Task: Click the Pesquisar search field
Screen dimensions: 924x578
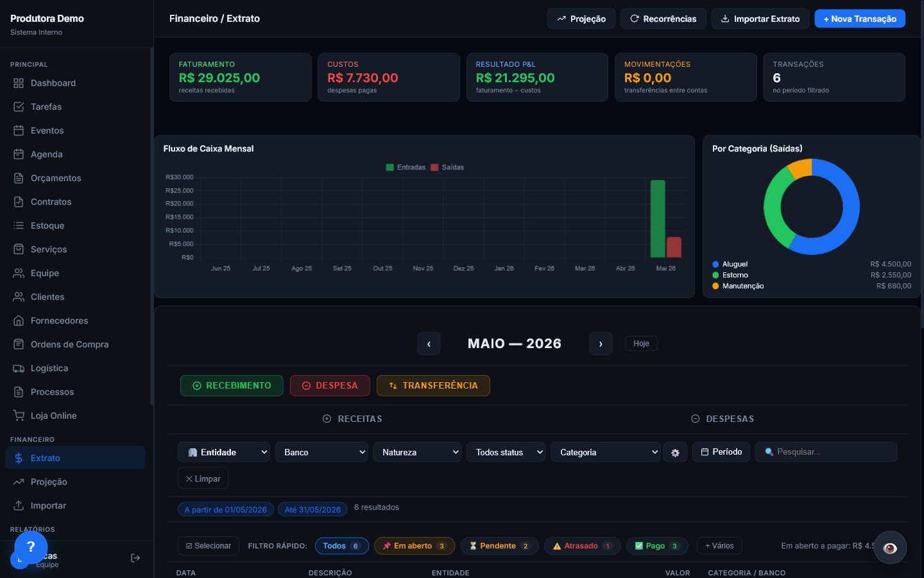Action: 826,452
